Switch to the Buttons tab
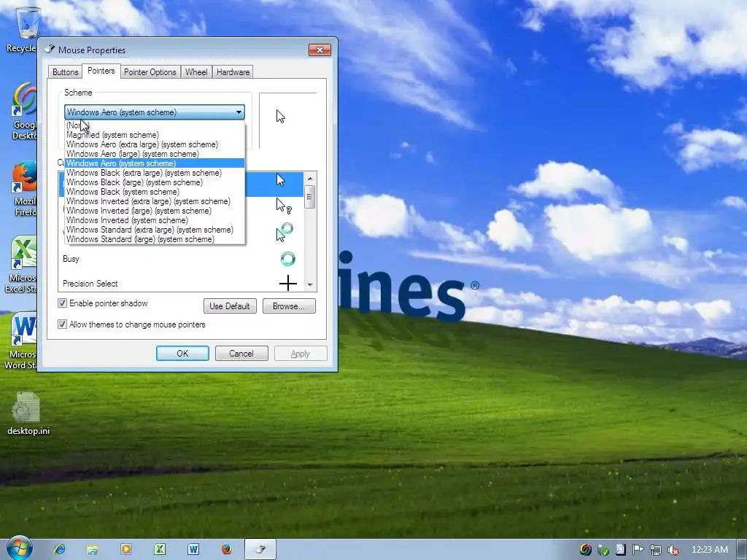Viewport: 747px width, 560px height. (65, 72)
